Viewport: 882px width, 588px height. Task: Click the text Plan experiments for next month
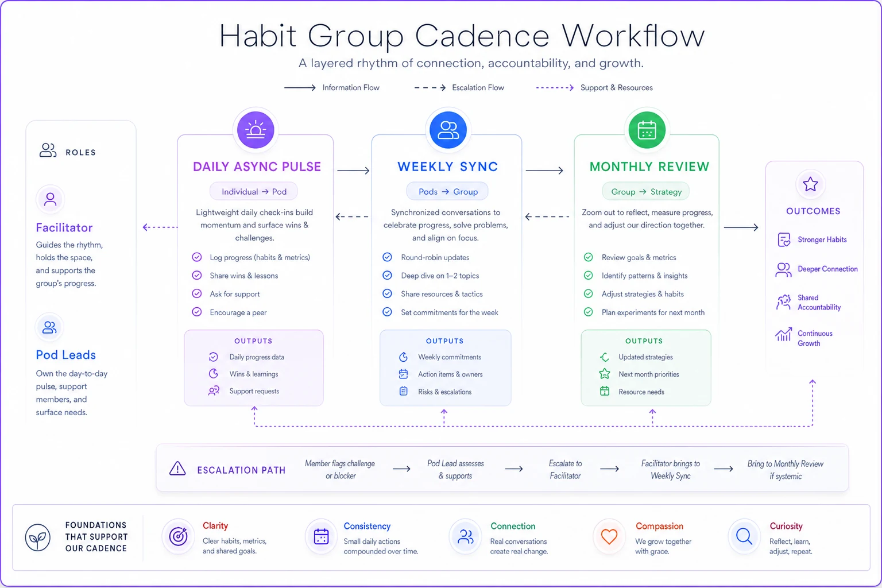click(653, 312)
